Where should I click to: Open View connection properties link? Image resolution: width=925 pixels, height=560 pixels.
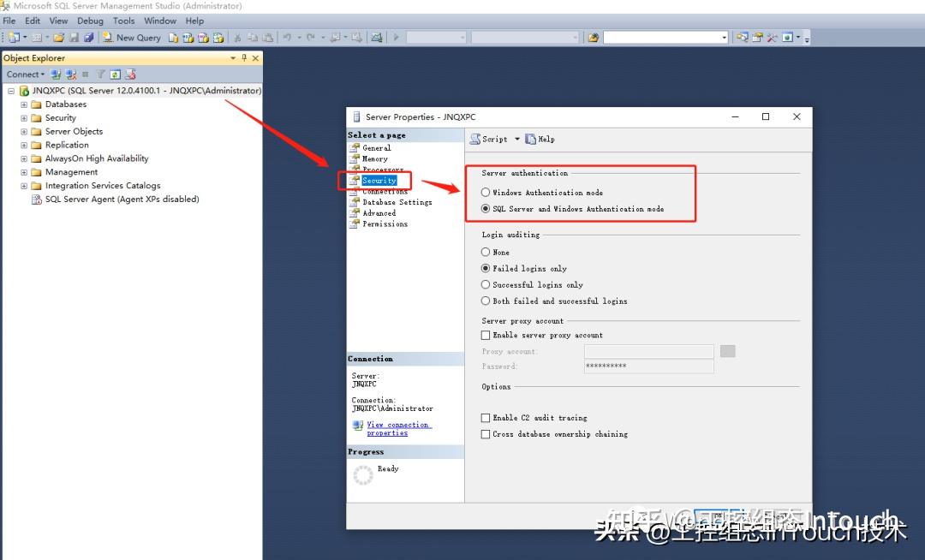(x=399, y=428)
